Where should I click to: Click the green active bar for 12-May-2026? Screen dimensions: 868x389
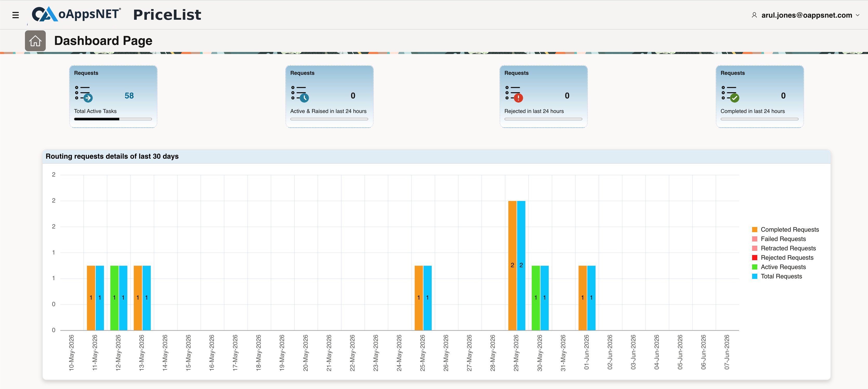(114, 298)
